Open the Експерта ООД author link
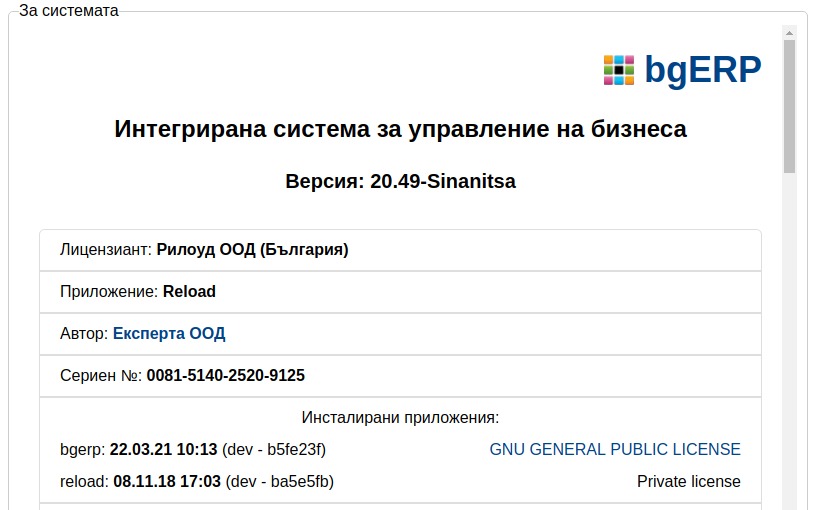Screen dimensions: 814x510 pos(169,333)
